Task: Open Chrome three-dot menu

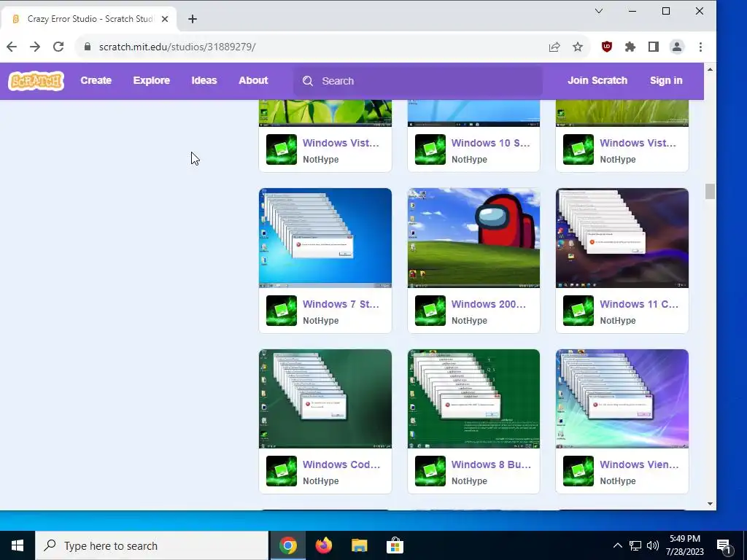Action: (700, 47)
